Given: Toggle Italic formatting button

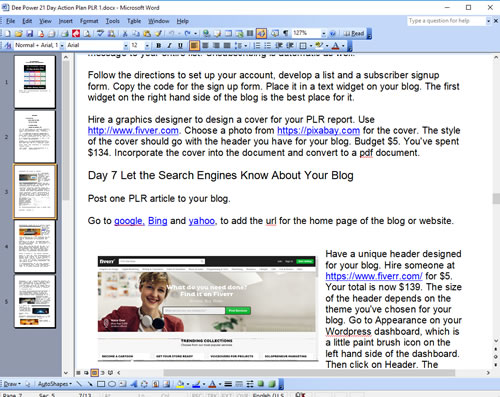Looking at the screenshot, I should click(169, 46).
